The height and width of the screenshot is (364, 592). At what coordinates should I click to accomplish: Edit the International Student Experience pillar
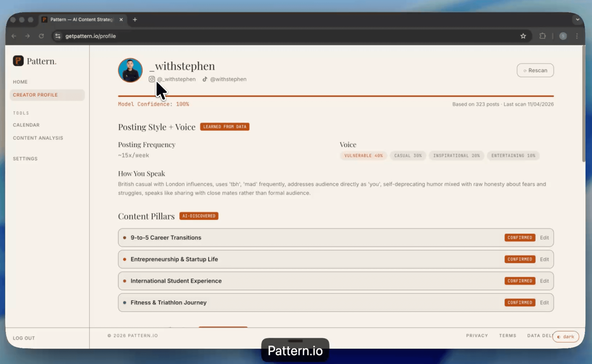[x=544, y=281]
